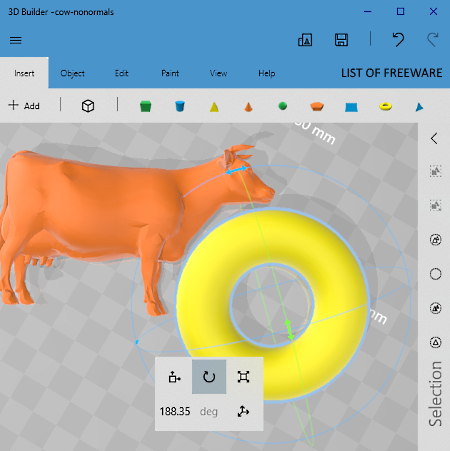The height and width of the screenshot is (451, 450).
Task: Switch to the Insert tab
Action: tap(24, 73)
